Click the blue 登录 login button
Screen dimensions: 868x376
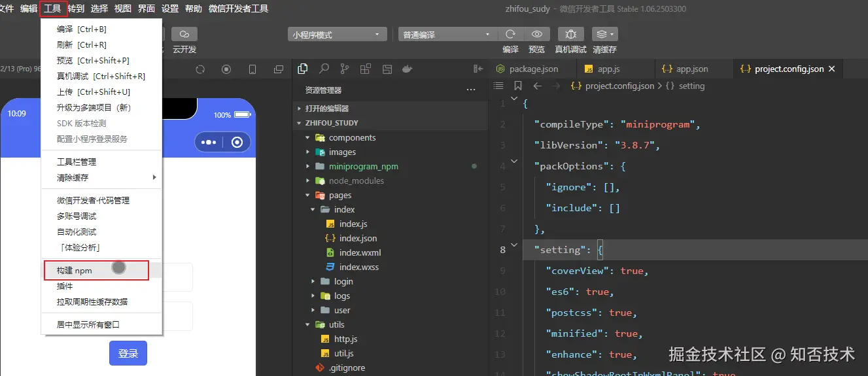click(128, 353)
